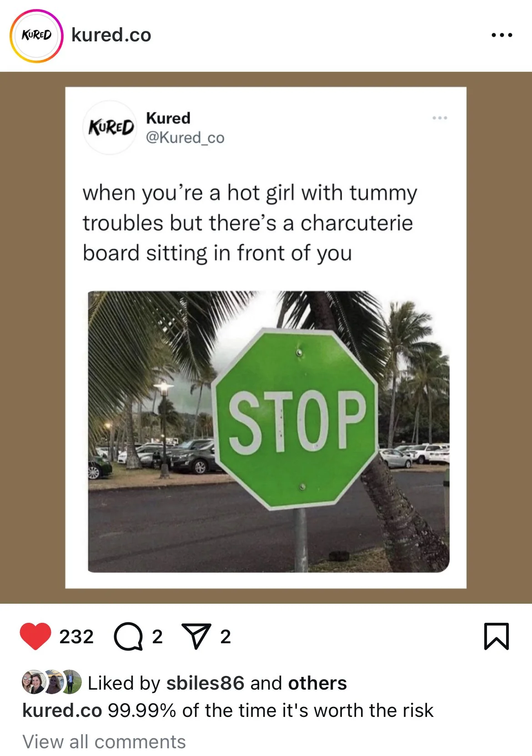
Task: Click the charcuterie board tweet text
Action: click(250, 223)
